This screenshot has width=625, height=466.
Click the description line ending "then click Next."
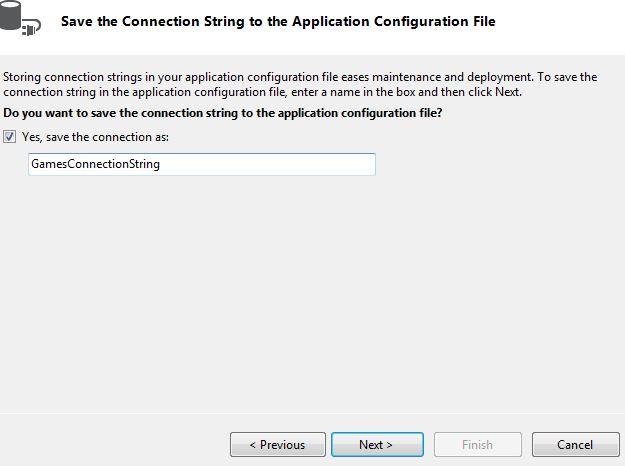point(262,92)
